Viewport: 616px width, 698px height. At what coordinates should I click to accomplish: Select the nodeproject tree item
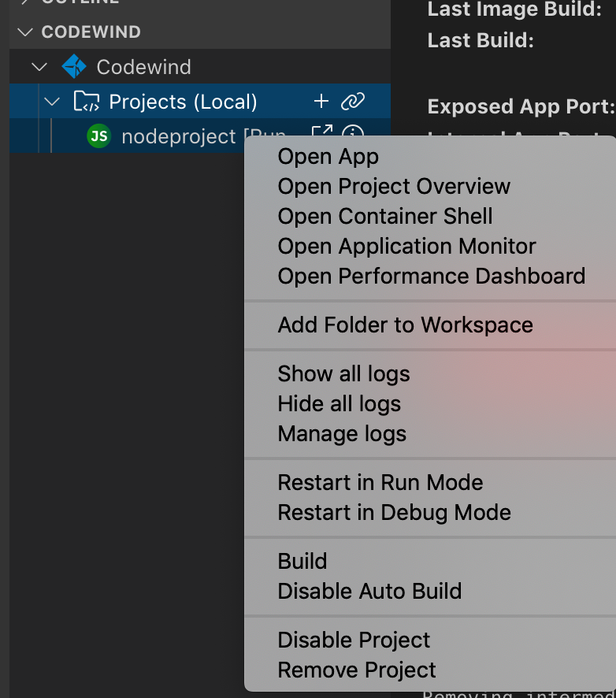point(177,136)
